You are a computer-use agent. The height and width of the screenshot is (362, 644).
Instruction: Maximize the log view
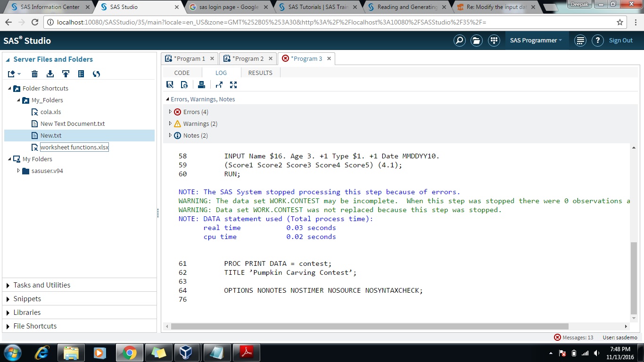click(x=233, y=84)
